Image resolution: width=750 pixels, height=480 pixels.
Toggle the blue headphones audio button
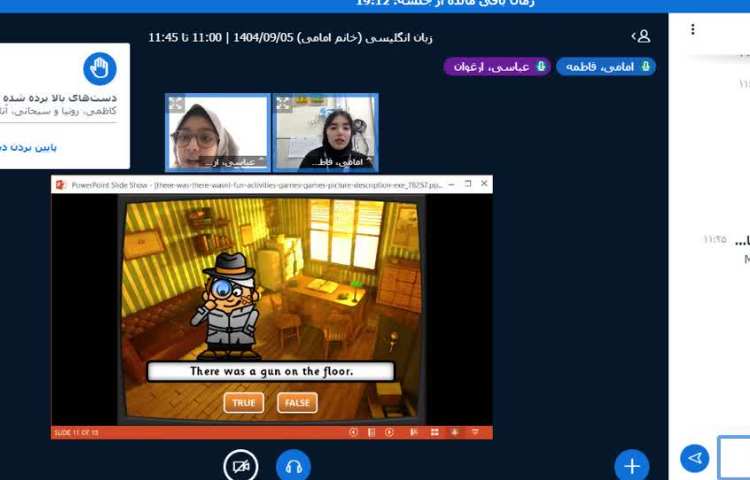point(293,466)
